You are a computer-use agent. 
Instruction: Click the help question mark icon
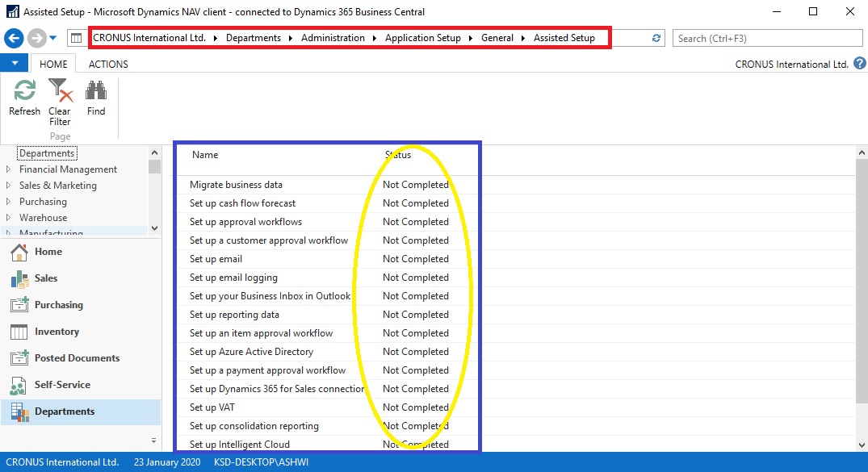[x=859, y=64]
